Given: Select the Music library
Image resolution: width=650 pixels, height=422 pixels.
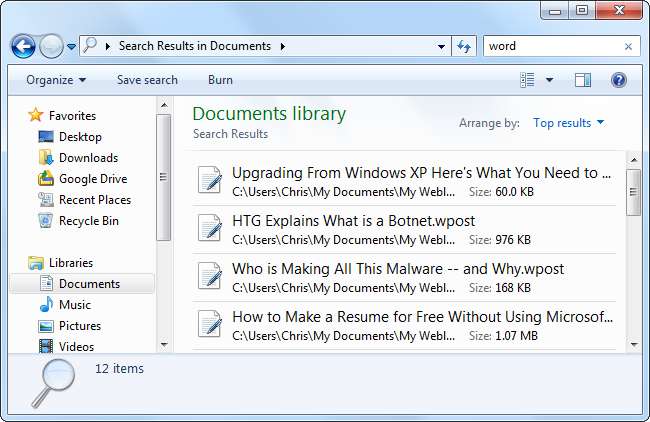Looking at the screenshot, I should click(74, 305).
